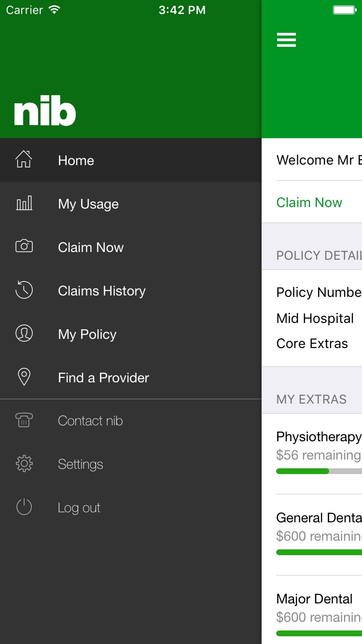This screenshot has height=644, width=362.
Task: Open the Claims History clock icon
Action: (24, 290)
